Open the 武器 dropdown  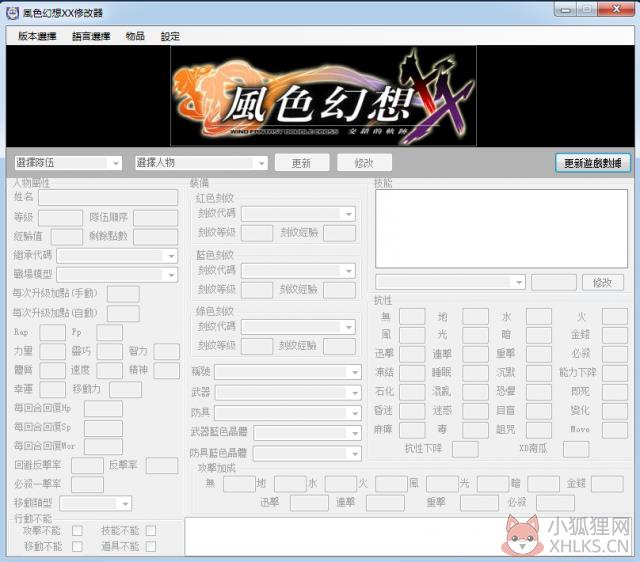click(288, 393)
